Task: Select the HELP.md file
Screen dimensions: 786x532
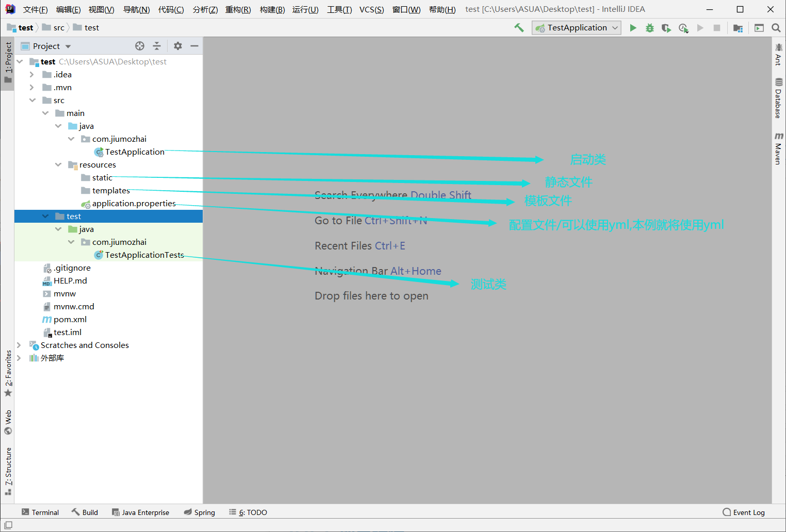Action: tap(70, 281)
